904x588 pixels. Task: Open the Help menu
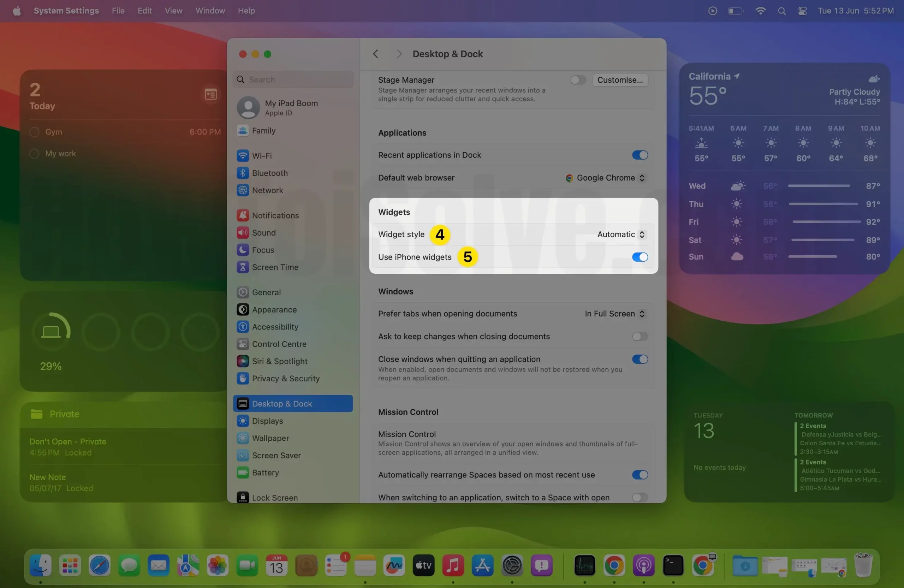(246, 11)
